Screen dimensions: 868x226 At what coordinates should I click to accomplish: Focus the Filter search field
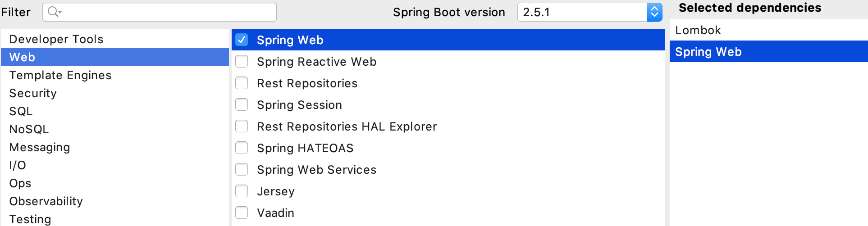(167, 12)
